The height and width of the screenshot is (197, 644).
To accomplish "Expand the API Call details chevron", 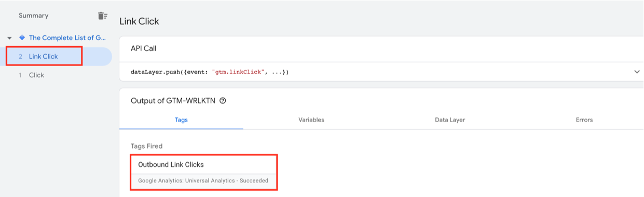I will (x=637, y=72).
